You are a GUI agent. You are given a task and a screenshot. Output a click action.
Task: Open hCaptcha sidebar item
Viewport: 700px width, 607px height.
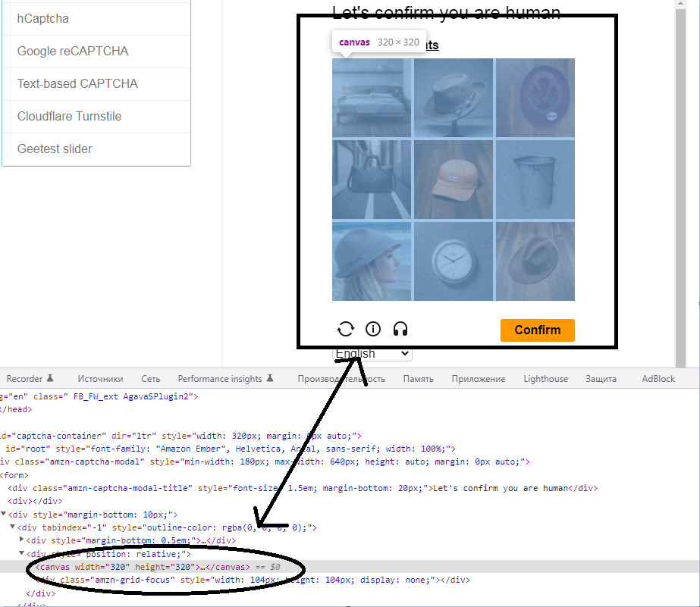(x=96, y=19)
